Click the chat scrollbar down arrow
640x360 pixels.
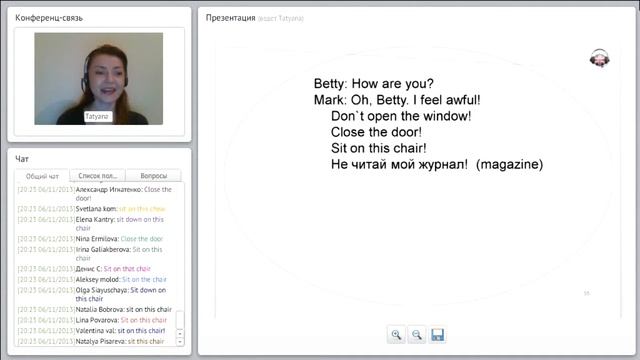[x=180, y=342]
